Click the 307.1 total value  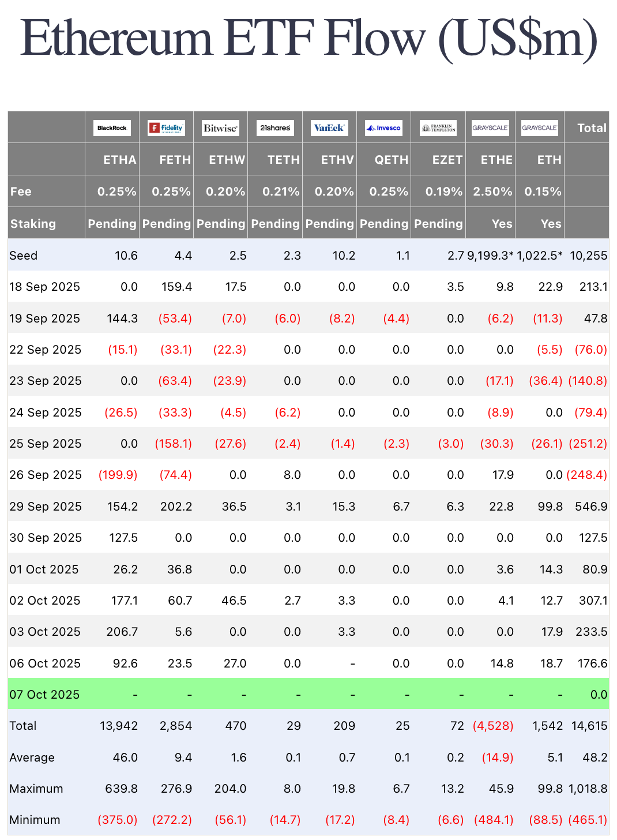pyautogui.click(x=593, y=601)
